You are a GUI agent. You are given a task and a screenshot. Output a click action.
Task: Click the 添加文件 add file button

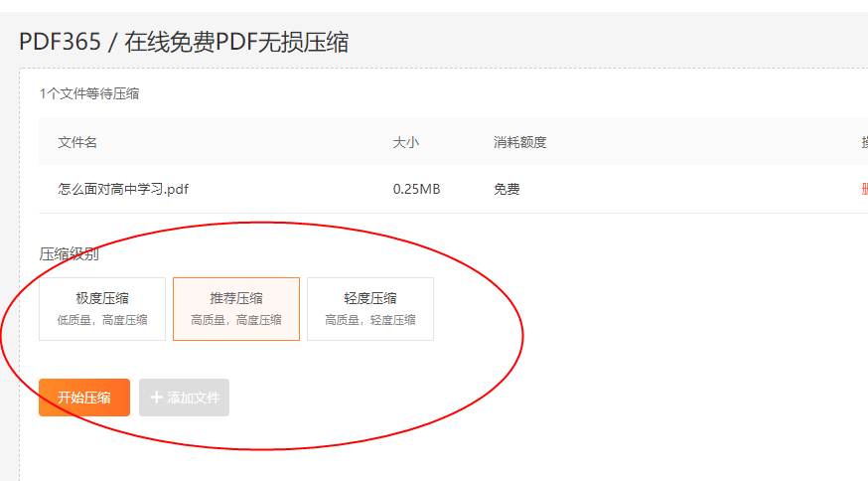184,398
